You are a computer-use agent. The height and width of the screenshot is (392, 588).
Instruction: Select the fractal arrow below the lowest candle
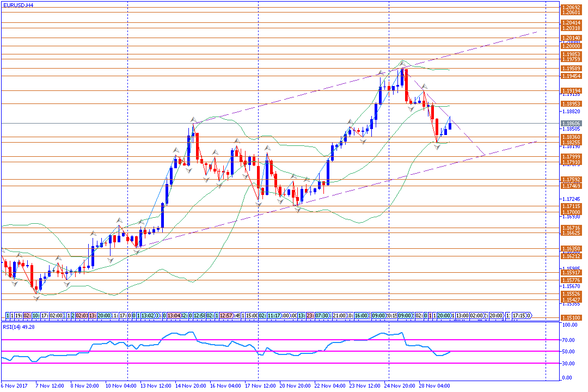coord(36,297)
